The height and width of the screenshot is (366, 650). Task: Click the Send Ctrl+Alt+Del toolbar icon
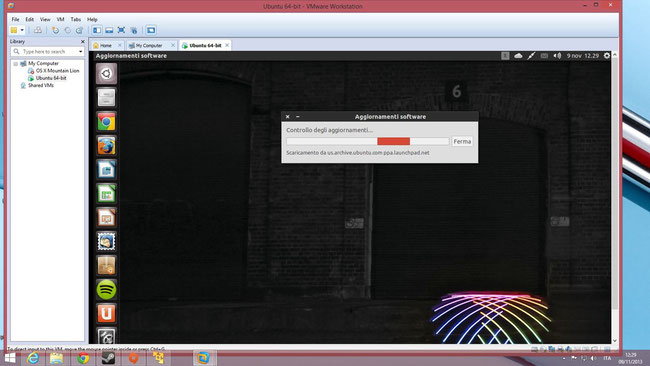click(38, 30)
